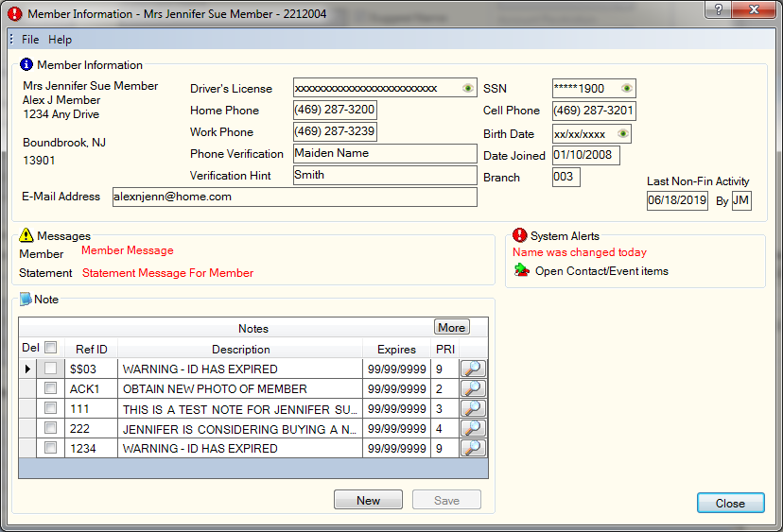783x532 pixels.
Task: Select the $$03 Ref ID cell
Action: [92, 369]
